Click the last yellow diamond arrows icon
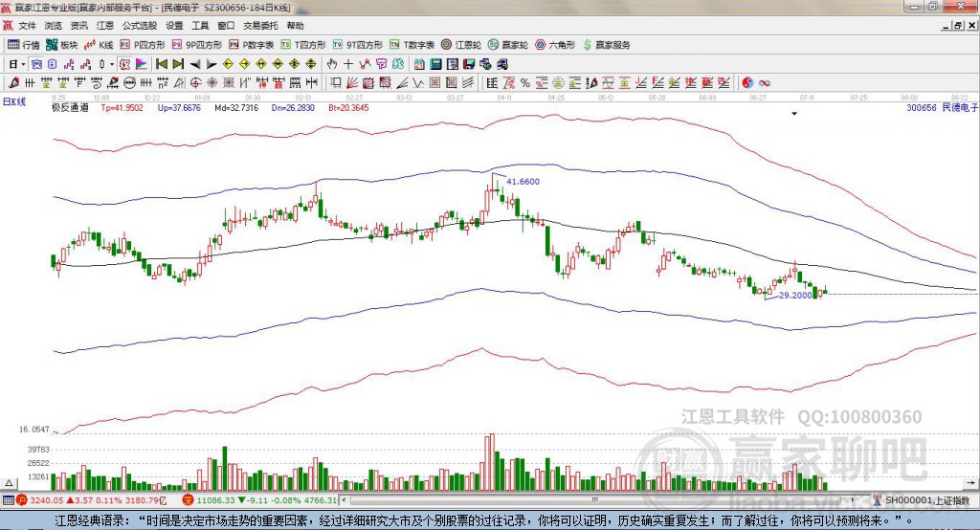The image size is (980, 530). [x=311, y=64]
